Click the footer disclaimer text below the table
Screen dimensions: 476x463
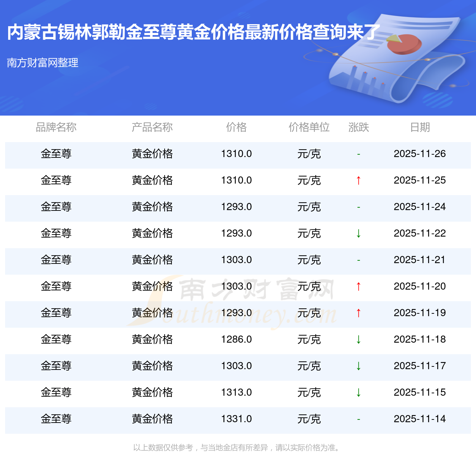(237, 448)
